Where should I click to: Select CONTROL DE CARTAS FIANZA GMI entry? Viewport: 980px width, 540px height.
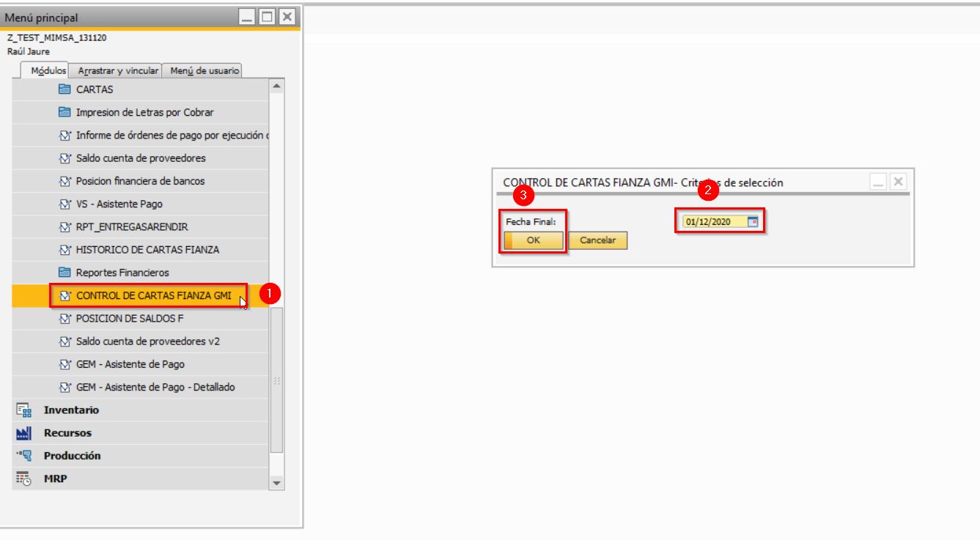[x=153, y=296]
